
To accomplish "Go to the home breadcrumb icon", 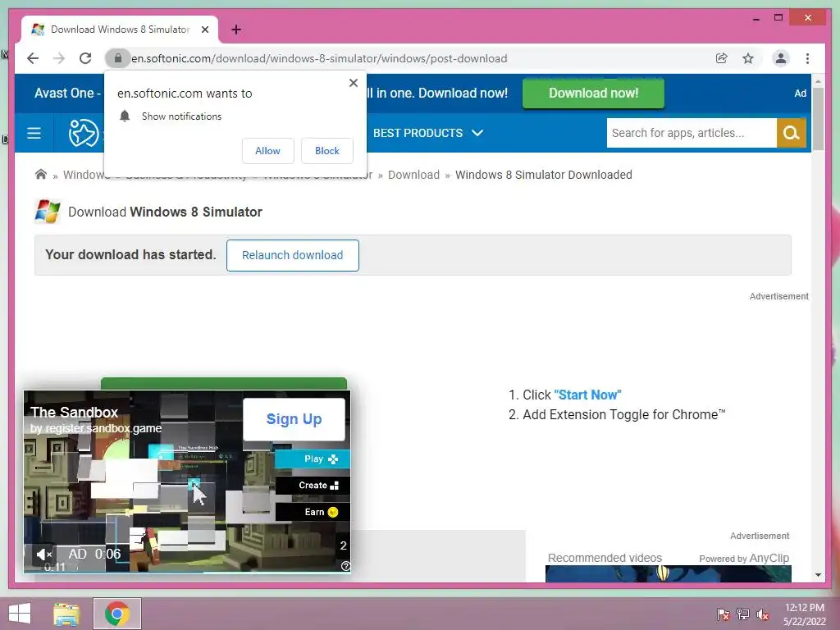I will (x=41, y=175).
